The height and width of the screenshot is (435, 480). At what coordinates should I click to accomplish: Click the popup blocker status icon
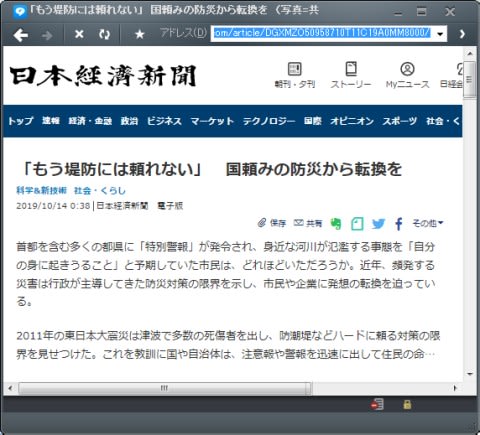coord(377,404)
